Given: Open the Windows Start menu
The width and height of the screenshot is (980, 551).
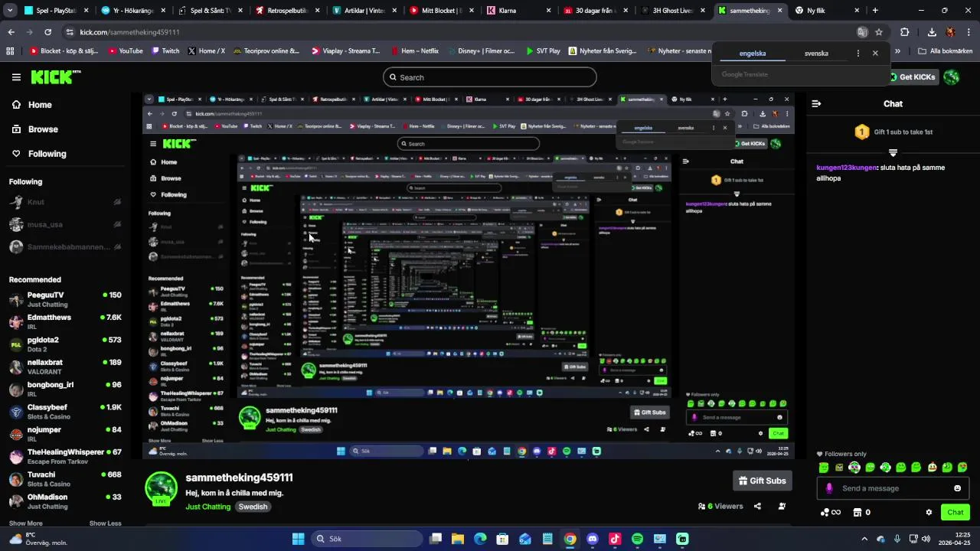Looking at the screenshot, I should pos(298,539).
